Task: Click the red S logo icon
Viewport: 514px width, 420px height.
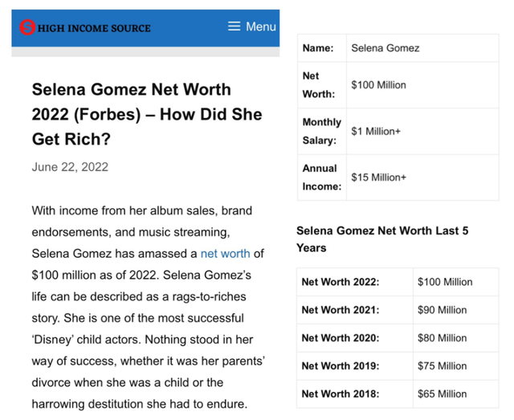Action: pos(28,27)
